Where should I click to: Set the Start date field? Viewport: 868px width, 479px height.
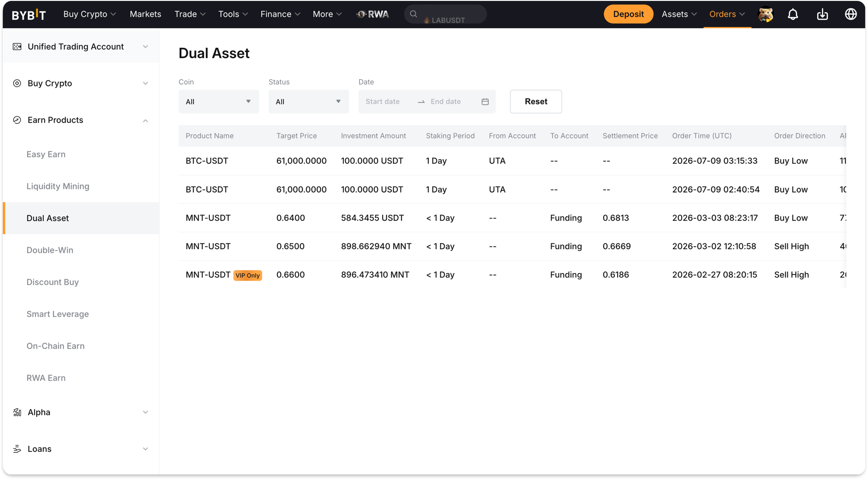[x=383, y=102]
